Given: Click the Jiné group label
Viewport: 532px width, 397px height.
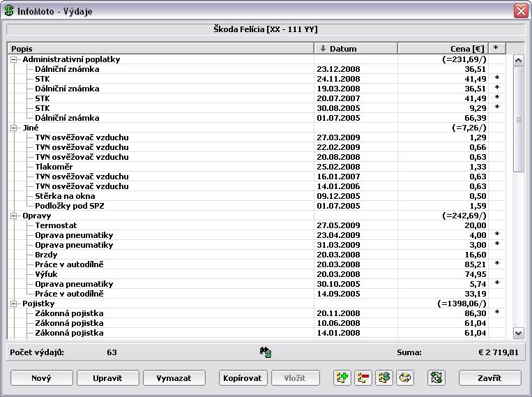Looking at the screenshot, I should point(31,128).
